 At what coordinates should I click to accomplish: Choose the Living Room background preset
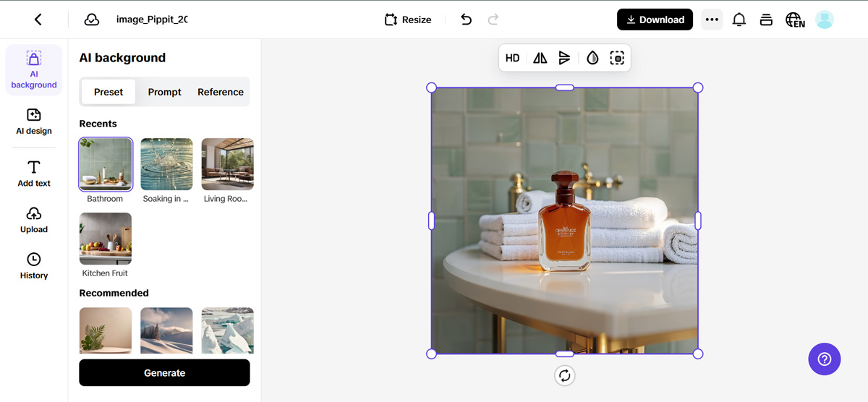pos(228,164)
